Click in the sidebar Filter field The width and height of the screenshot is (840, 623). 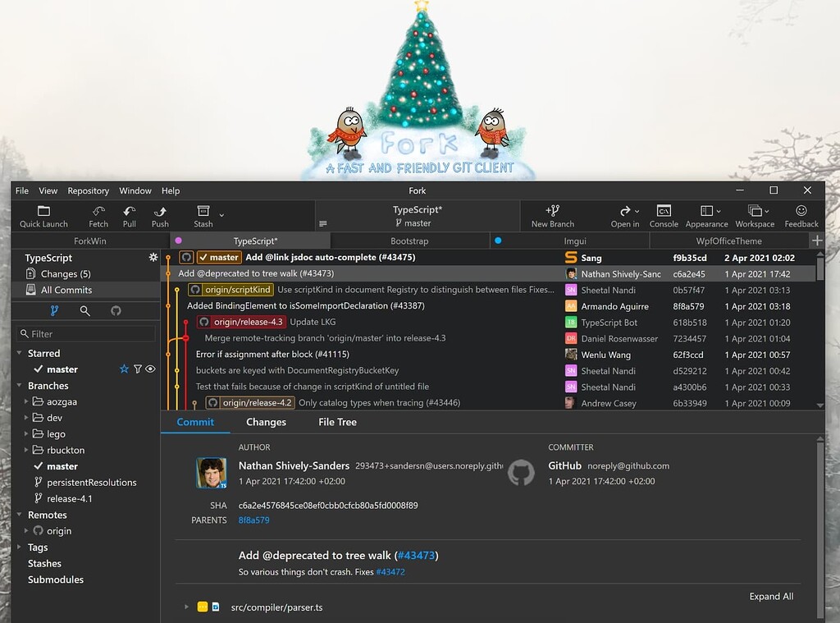[85, 333]
